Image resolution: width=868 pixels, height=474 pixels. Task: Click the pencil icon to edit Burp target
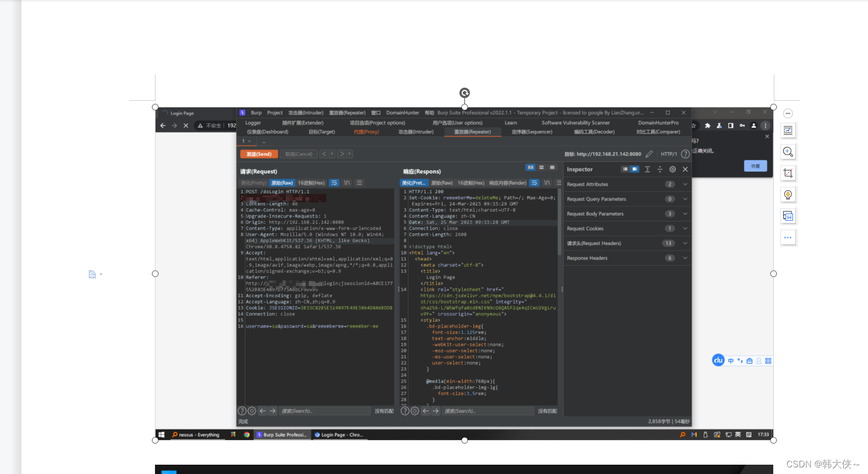[649, 154]
